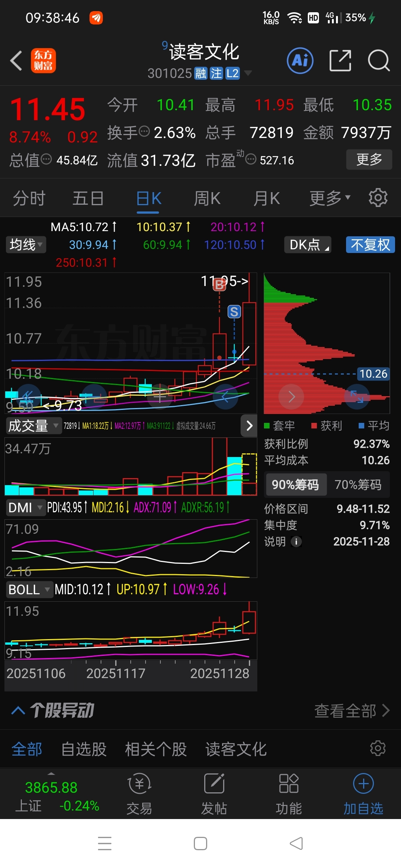Tap the double-left arrow chart overlay
Viewport: 401px width, 868px height.
coord(28,396)
